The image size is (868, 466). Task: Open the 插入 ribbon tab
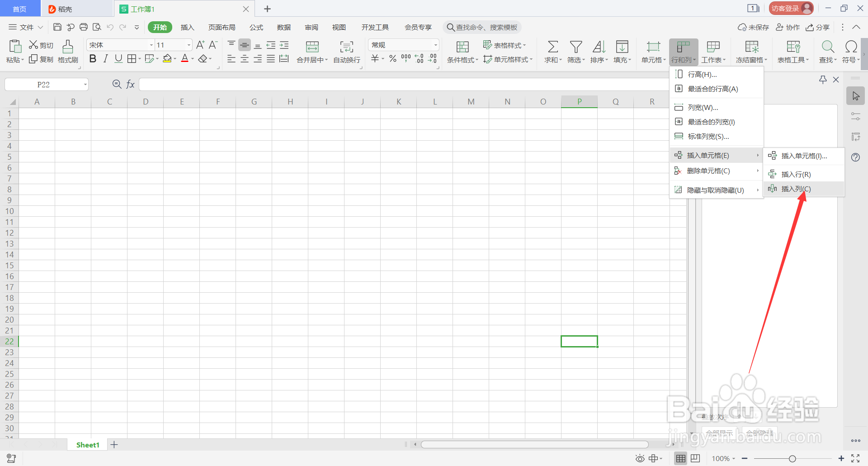(x=187, y=27)
